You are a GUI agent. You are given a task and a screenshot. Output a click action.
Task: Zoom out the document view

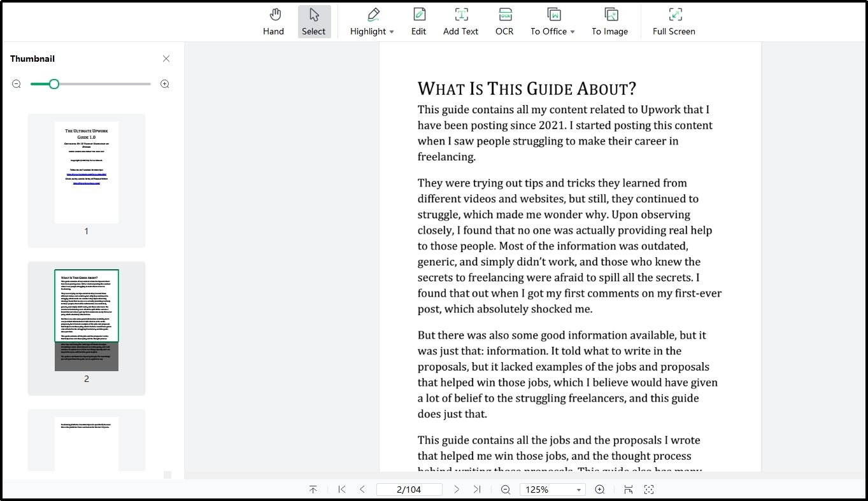tap(506, 490)
